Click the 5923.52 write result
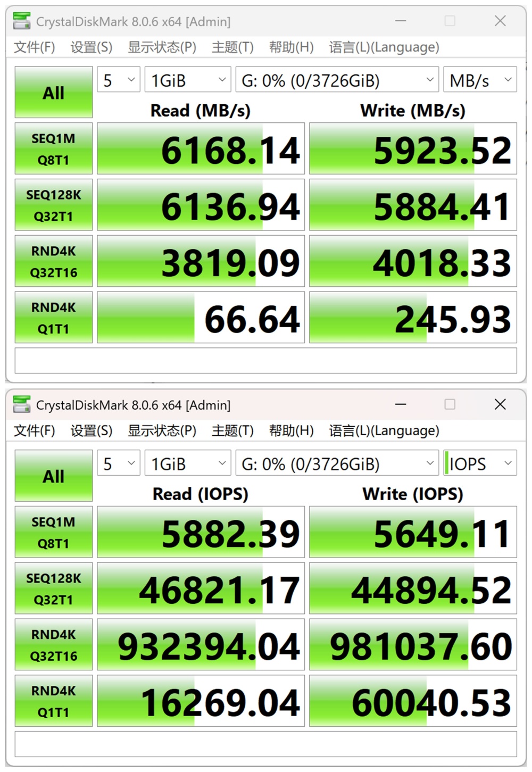Viewport: 532px width, 772px height. (x=413, y=149)
